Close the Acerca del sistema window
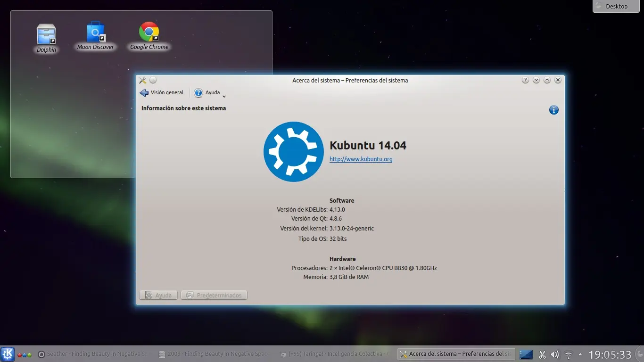 coord(558,80)
